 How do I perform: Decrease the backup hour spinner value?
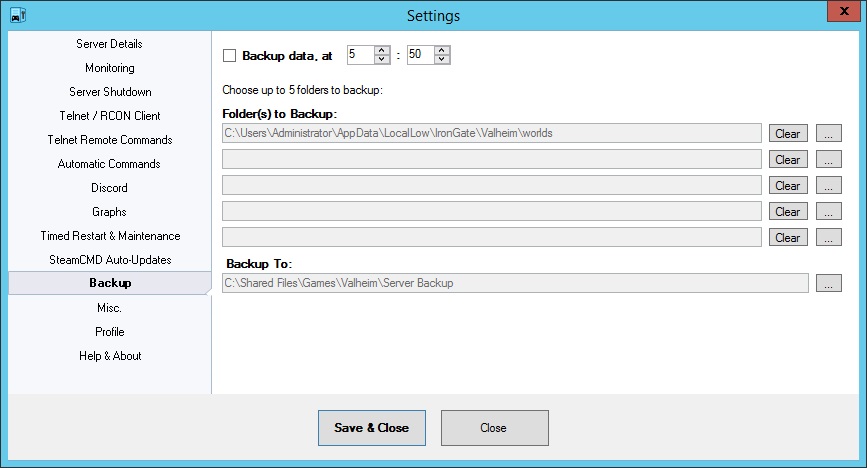coord(381,60)
